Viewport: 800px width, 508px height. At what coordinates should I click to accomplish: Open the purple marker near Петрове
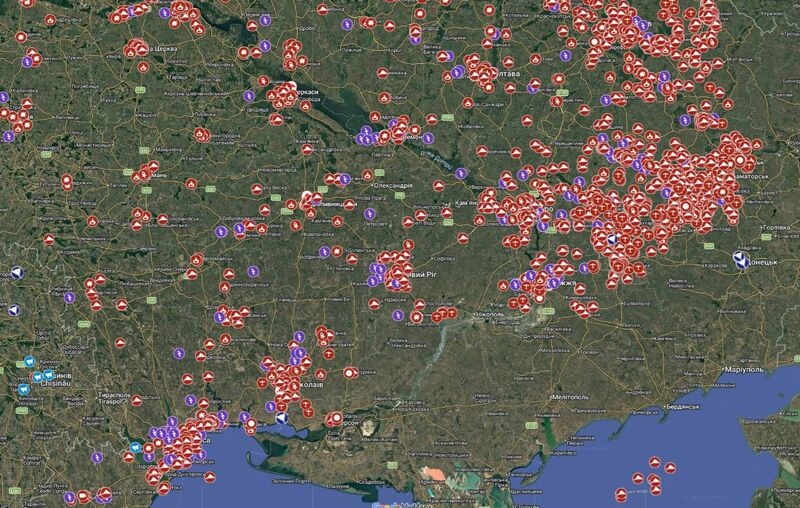(x=369, y=213)
